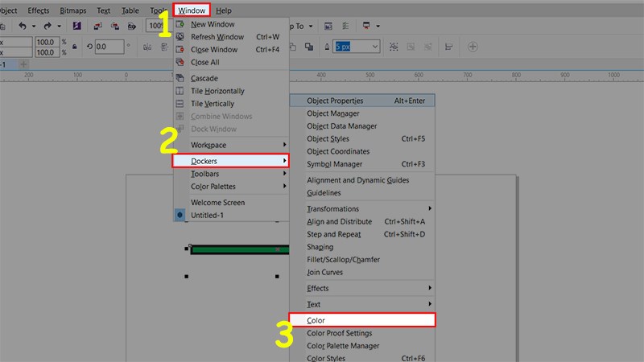Open the Text menu in menu bar

click(x=104, y=10)
